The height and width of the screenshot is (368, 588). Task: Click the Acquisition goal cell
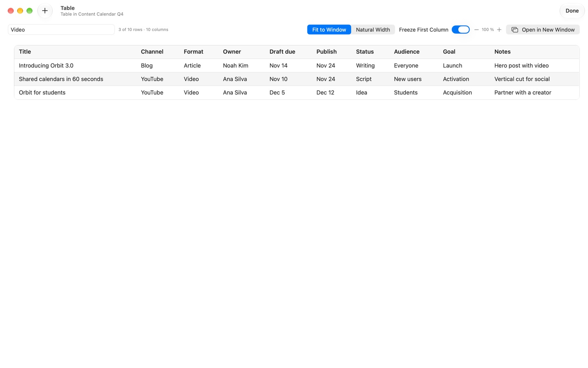(x=457, y=92)
